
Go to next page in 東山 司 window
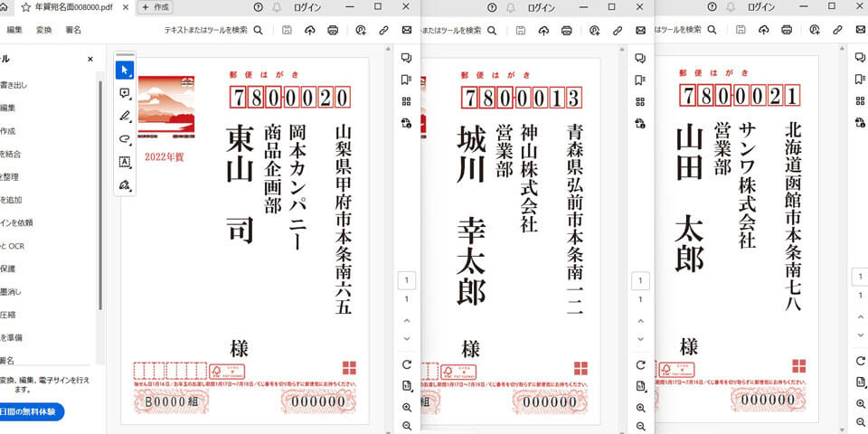[x=406, y=339]
